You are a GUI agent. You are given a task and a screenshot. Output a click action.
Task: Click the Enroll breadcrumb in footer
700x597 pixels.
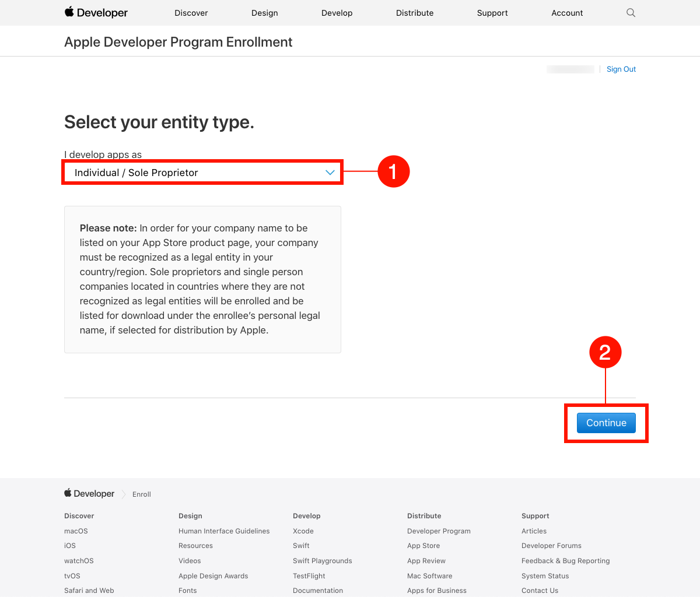[x=142, y=494]
